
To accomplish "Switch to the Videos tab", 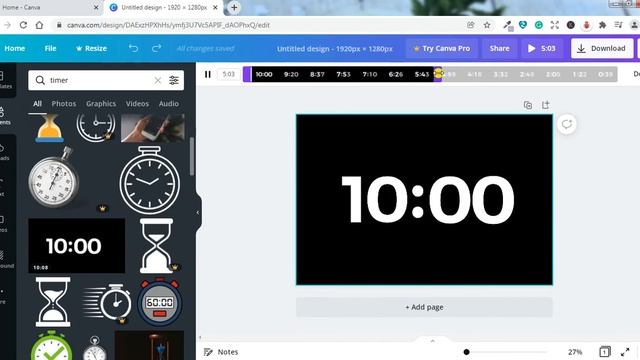I will [137, 104].
